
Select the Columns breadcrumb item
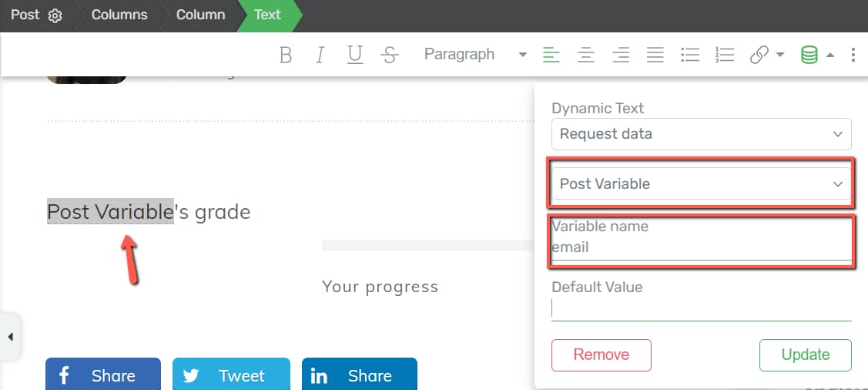click(x=119, y=15)
